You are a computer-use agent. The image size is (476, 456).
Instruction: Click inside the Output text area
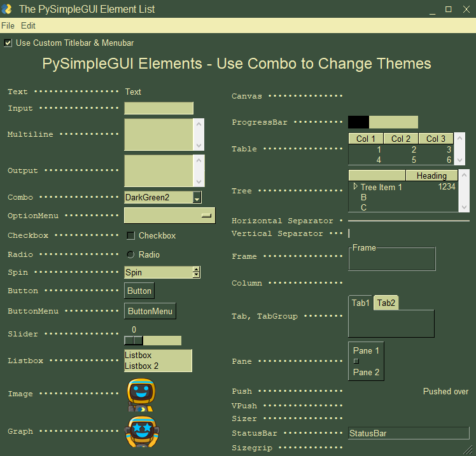point(158,171)
